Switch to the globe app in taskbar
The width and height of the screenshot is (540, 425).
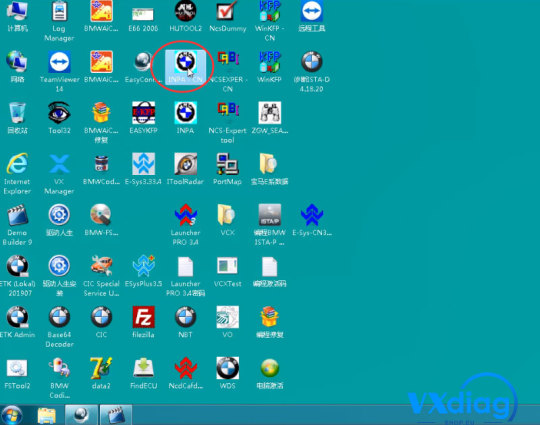pos(81,415)
